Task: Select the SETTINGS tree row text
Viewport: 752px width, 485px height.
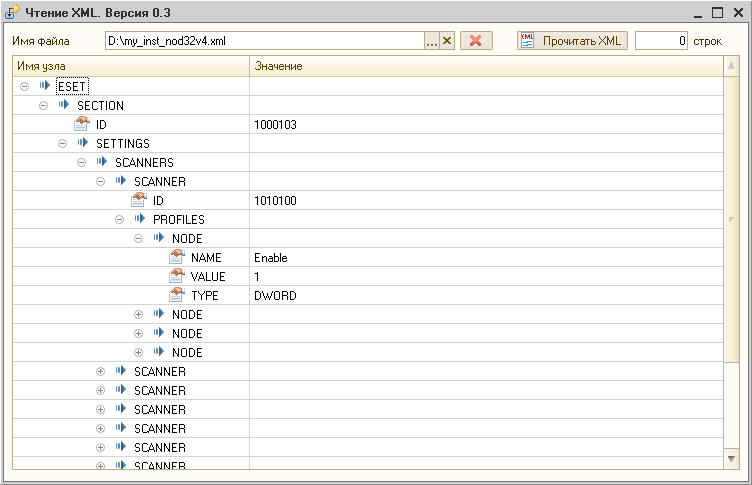Action: pyautogui.click(x=123, y=143)
